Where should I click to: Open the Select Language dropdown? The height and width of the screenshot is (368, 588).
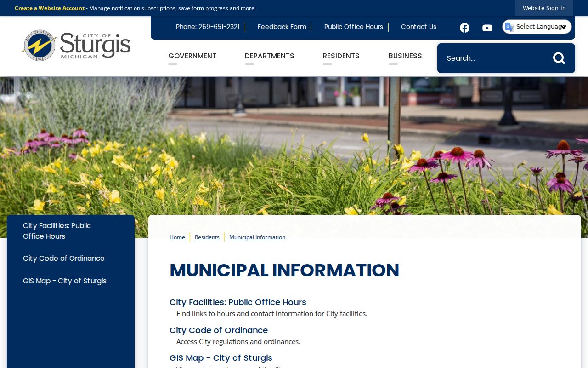537,27
